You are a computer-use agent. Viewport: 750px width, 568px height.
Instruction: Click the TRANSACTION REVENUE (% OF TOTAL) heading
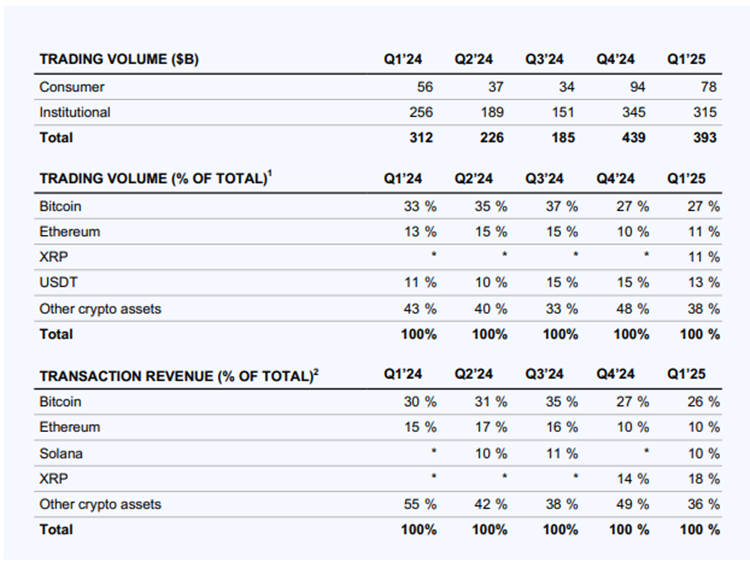tap(175, 375)
